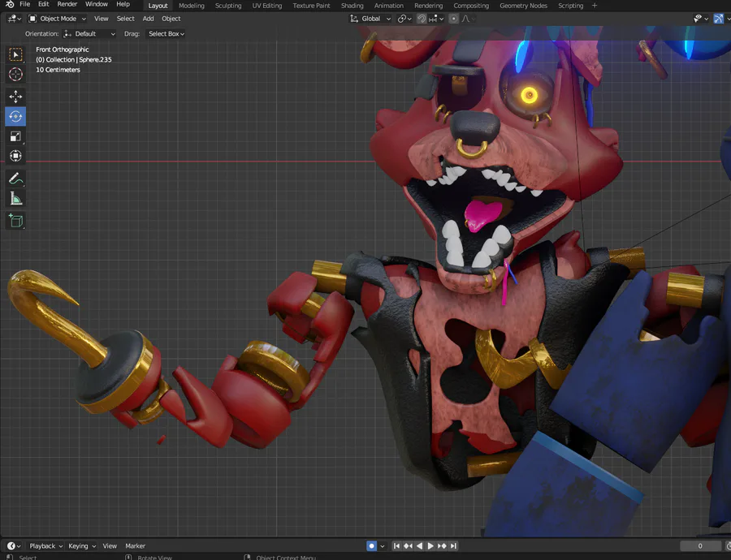Image resolution: width=731 pixels, height=560 pixels.
Task: Open the timeline Marker menu
Action: (x=135, y=546)
